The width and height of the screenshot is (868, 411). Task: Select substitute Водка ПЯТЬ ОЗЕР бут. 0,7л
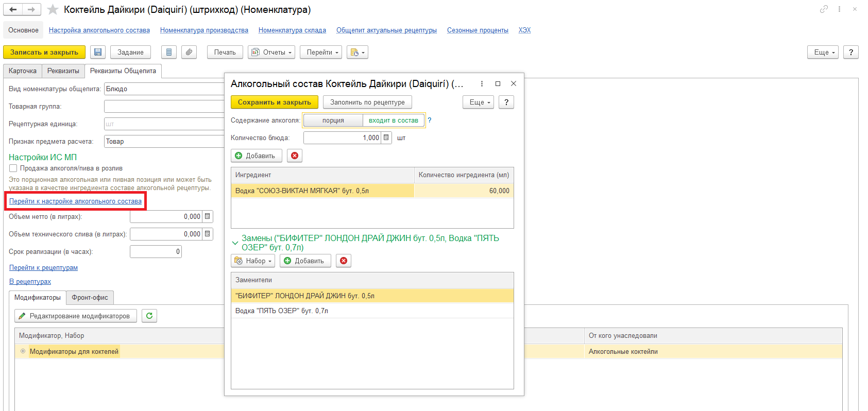372,311
